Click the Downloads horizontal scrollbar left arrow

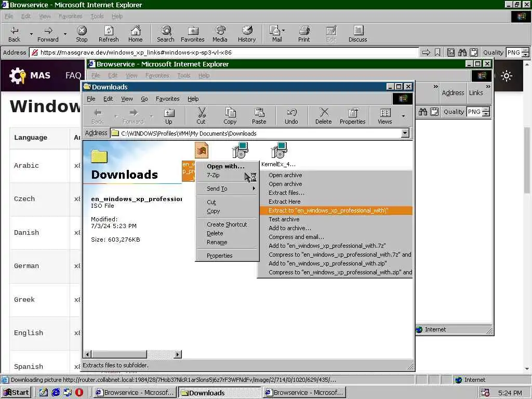pos(87,354)
